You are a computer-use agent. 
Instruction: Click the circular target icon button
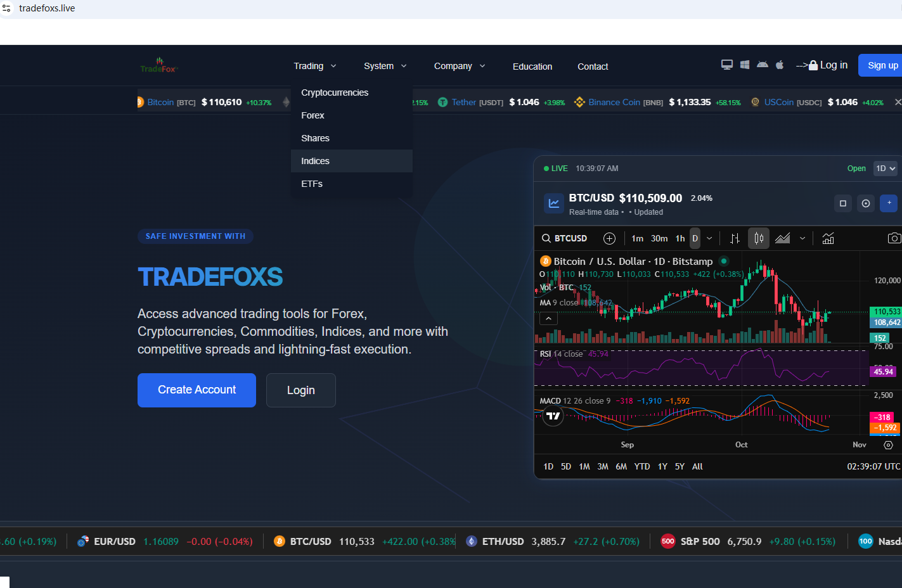[x=866, y=203]
